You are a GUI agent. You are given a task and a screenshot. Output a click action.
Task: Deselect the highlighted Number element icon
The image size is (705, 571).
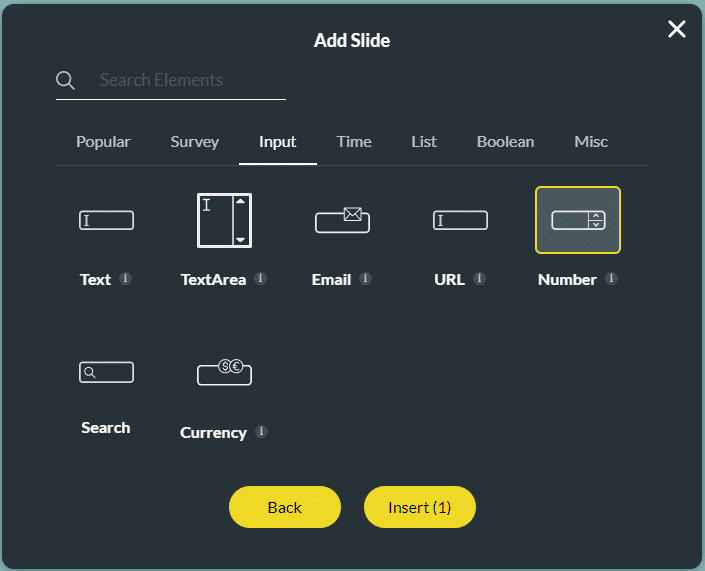(578, 220)
